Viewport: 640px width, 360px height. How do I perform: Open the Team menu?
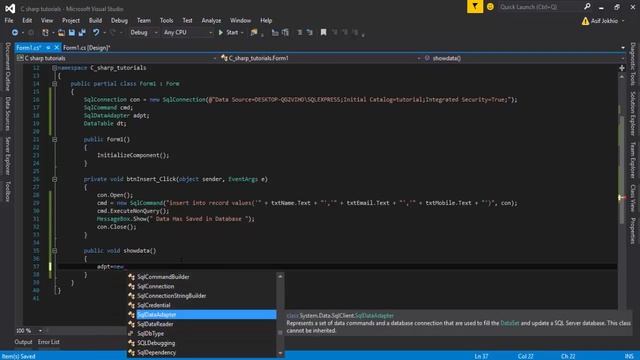pos(144,20)
